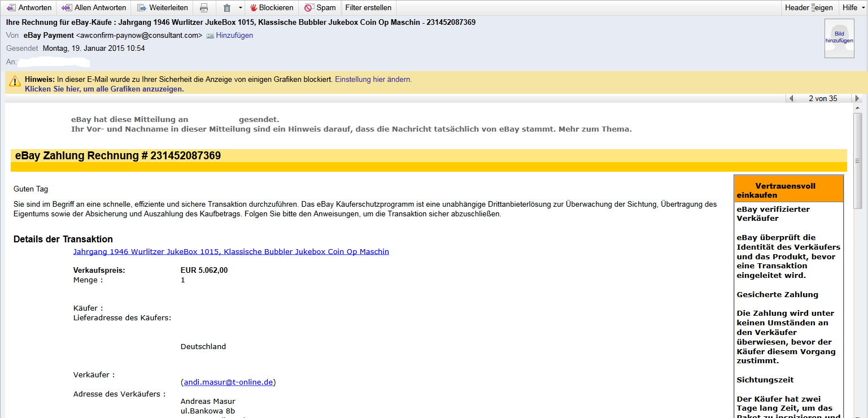Click the scrollbar up arrow
This screenshot has width=868, height=418.
[858, 107]
